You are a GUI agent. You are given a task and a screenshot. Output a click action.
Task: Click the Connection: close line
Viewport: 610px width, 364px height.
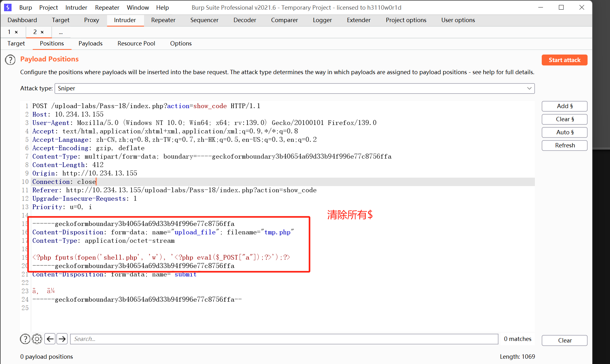coord(64,182)
